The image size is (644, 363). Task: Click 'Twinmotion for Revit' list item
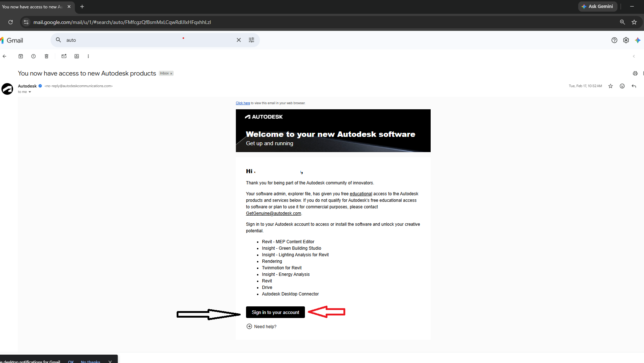pos(282,268)
